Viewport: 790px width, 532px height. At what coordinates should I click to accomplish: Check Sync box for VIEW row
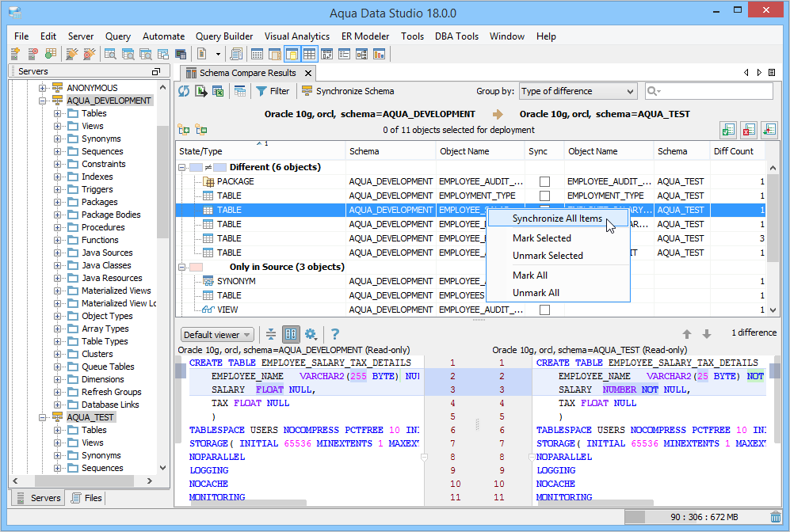[x=544, y=310]
